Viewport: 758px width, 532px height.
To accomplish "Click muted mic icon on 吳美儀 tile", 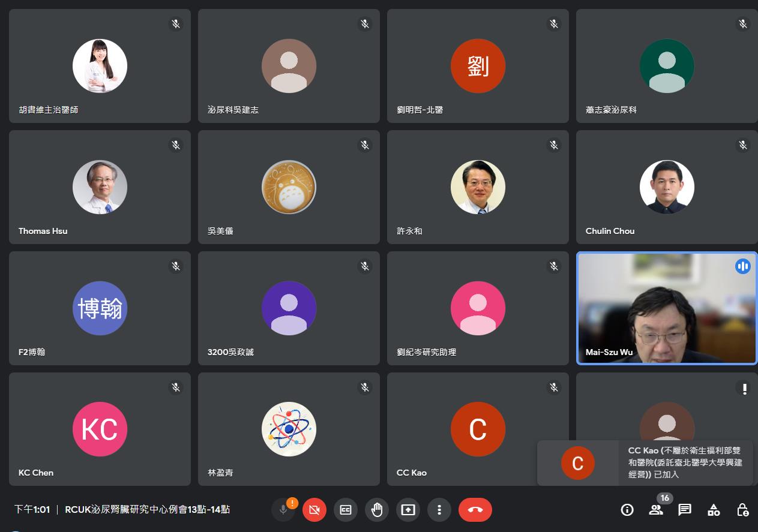I will coord(365,145).
